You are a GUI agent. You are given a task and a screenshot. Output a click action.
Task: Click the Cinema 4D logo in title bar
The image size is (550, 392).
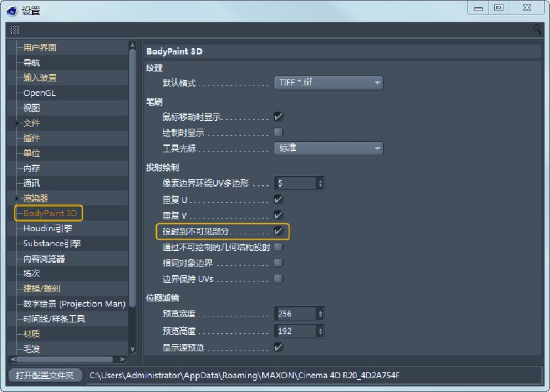(x=12, y=11)
